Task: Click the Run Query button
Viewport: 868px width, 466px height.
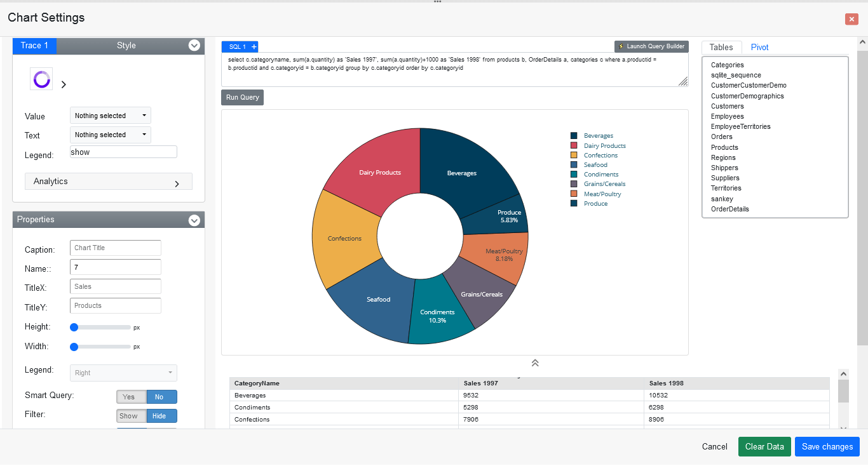Action: tap(241, 97)
